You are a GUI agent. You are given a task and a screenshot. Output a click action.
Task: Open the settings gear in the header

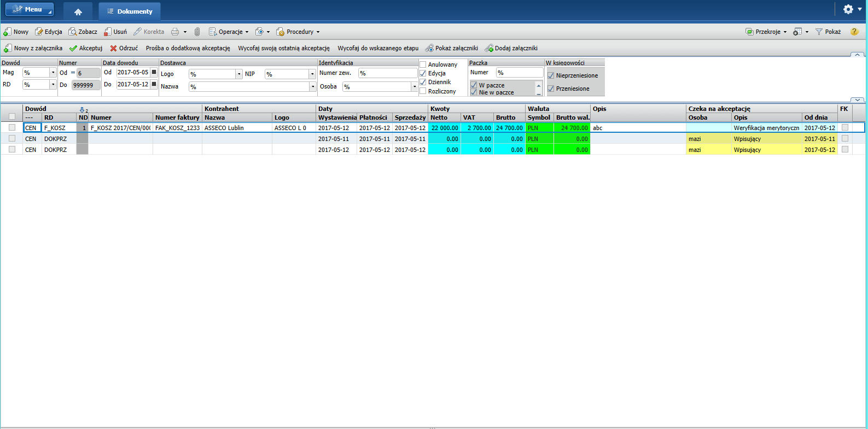pos(848,9)
